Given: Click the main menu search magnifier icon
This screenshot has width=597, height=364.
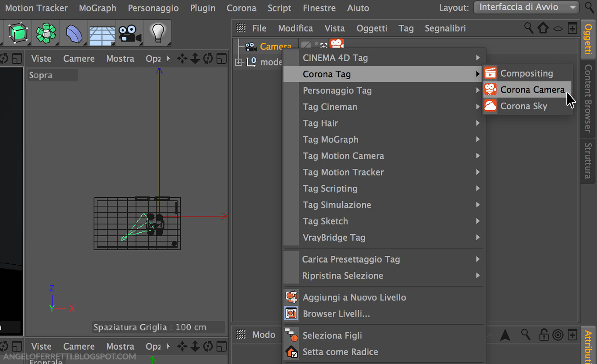Looking at the screenshot, I should [590, 7].
